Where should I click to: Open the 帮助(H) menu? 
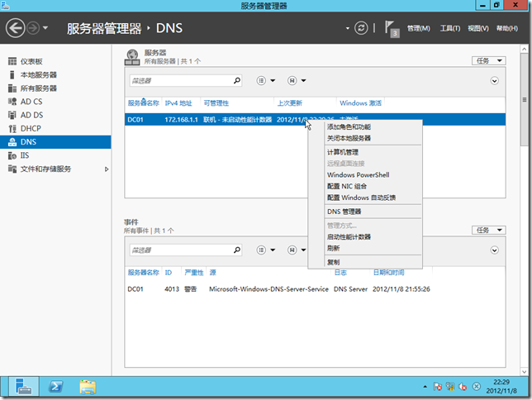(507, 29)
